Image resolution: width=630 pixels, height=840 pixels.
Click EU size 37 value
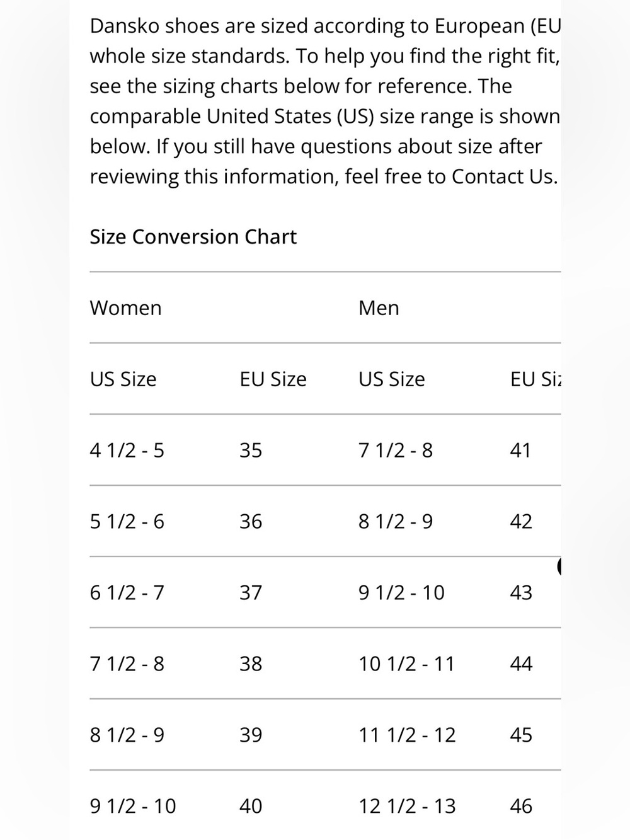tap(251, 593)
